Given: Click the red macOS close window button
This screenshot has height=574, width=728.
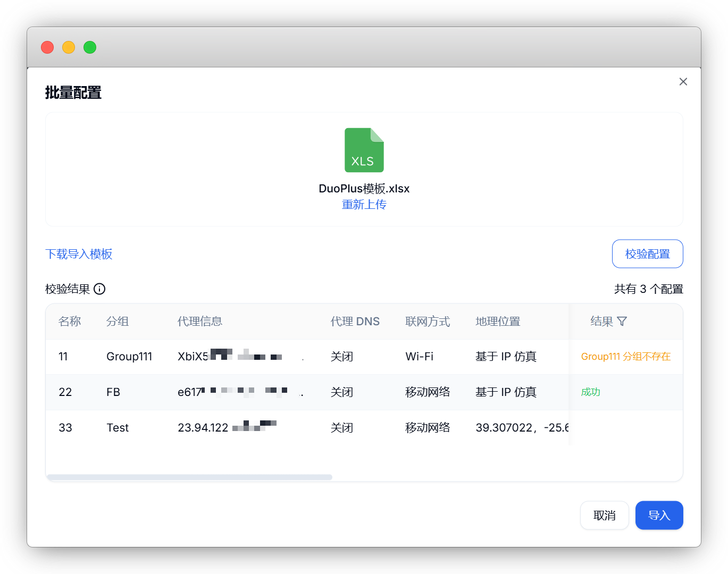Looking at the screenshot, I should (x=47, y=47).
